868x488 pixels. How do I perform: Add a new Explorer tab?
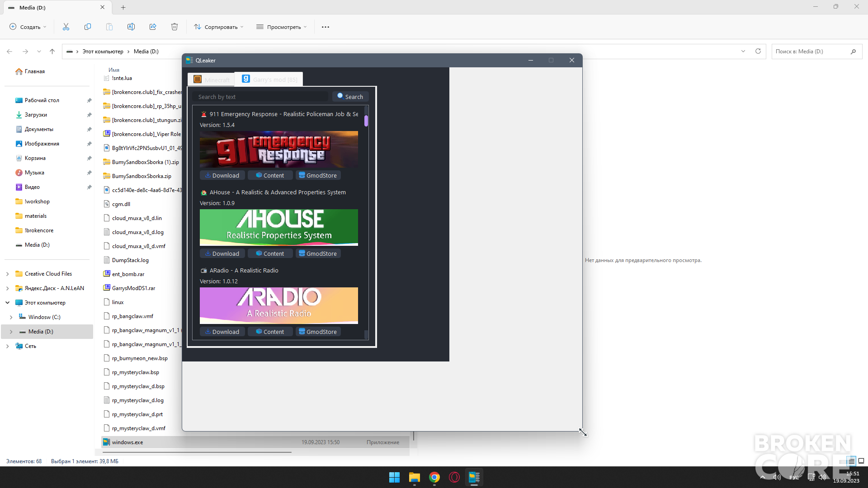click(x=123, y=8)
